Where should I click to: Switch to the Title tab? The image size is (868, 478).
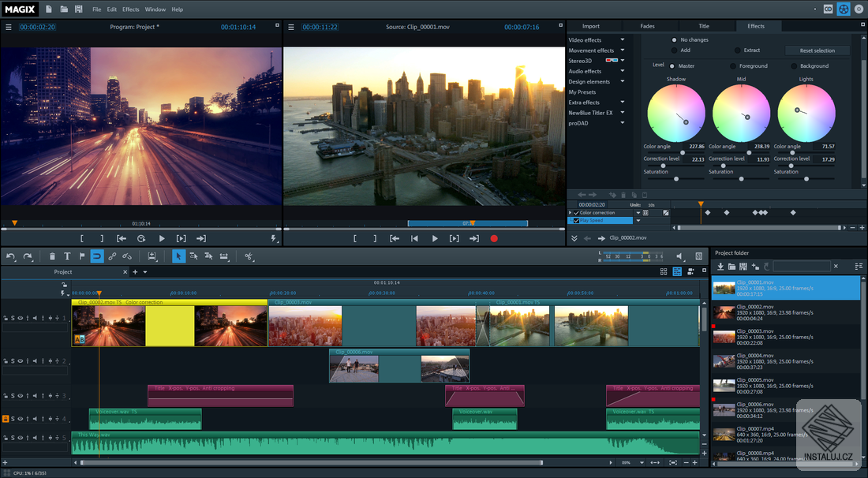(x=704, y=26)
